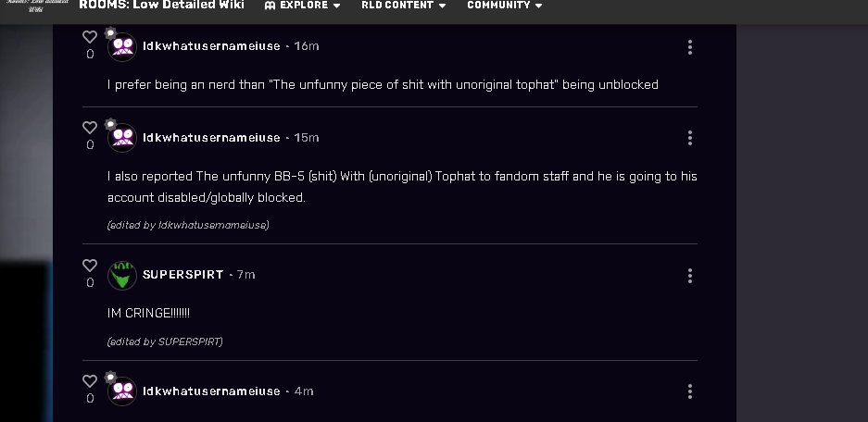
Task: Like SUPERSPIRT's "IM CRINGE" comment
Action: (90, 266)
